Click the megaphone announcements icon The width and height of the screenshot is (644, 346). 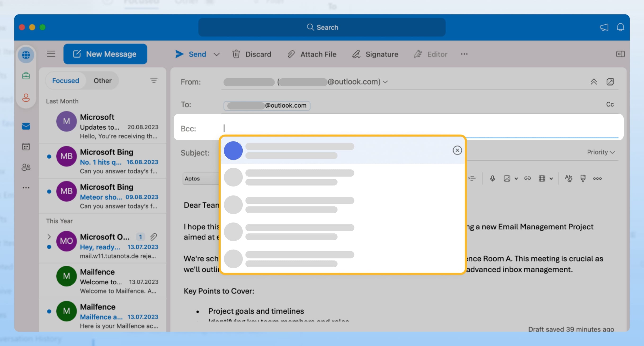[604, 27]
